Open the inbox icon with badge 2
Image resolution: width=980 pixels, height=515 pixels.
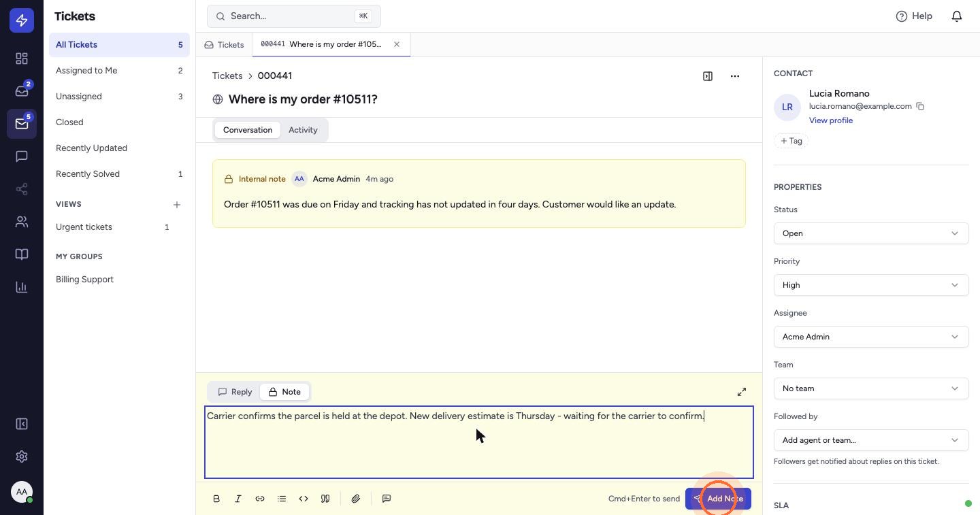(22, 91)
